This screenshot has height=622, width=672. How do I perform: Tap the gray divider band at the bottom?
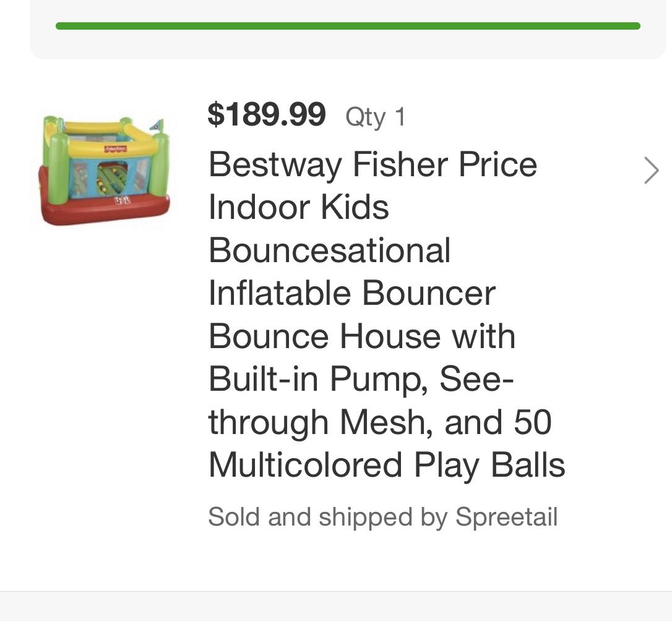pos(336,607)
